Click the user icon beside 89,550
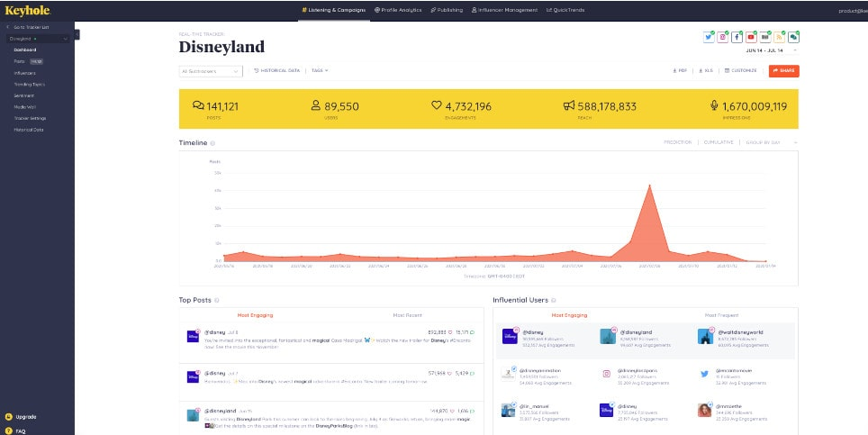The height and width of the screenshot is (435, 868). (x=315, y=105)
